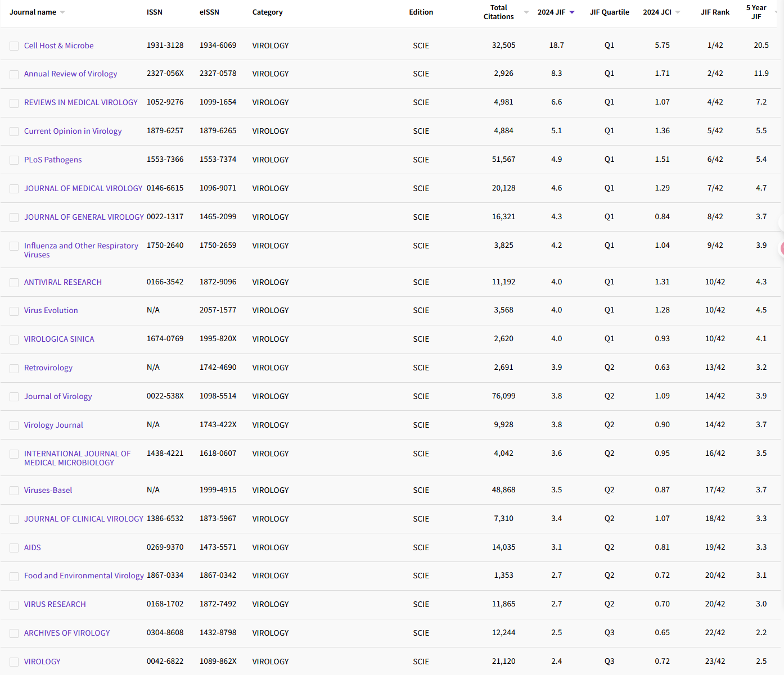The height and width of the screenshot is (675, 784).
Task: Open Current Opinion in Virology link
Action: click(x=73, y=131)
